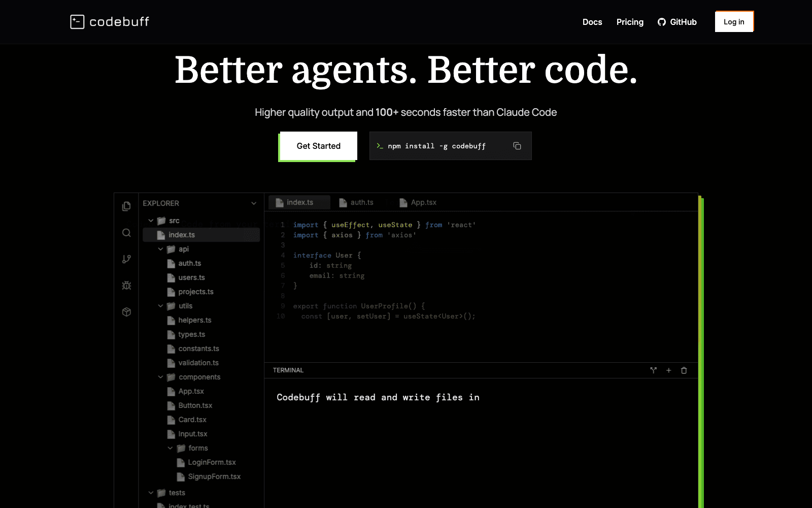The height and width of the screenshot is (508, 812).
Task: Click the npm install -g codebuff text
Action: pos(436,146)
